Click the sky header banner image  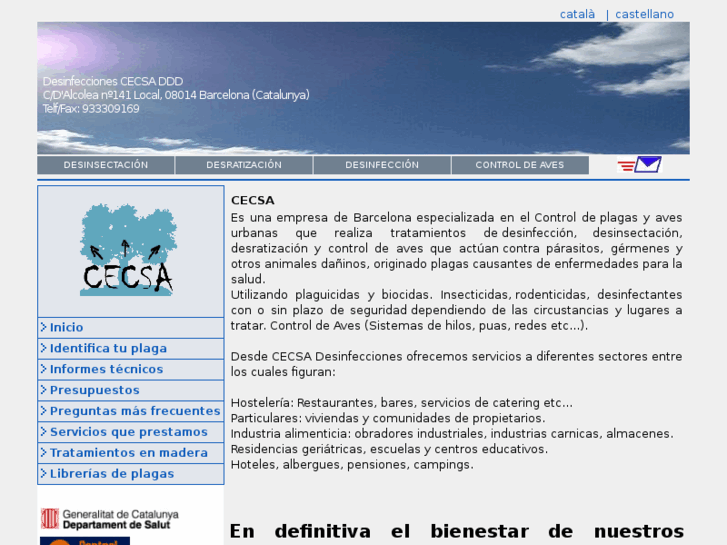364,88
